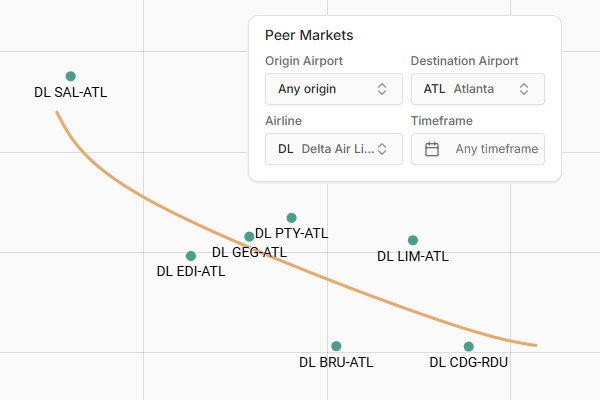Expand the DL Delta Air Lines airline dropdown
Screen dimensions: 600x400
(x=334, y=149)
